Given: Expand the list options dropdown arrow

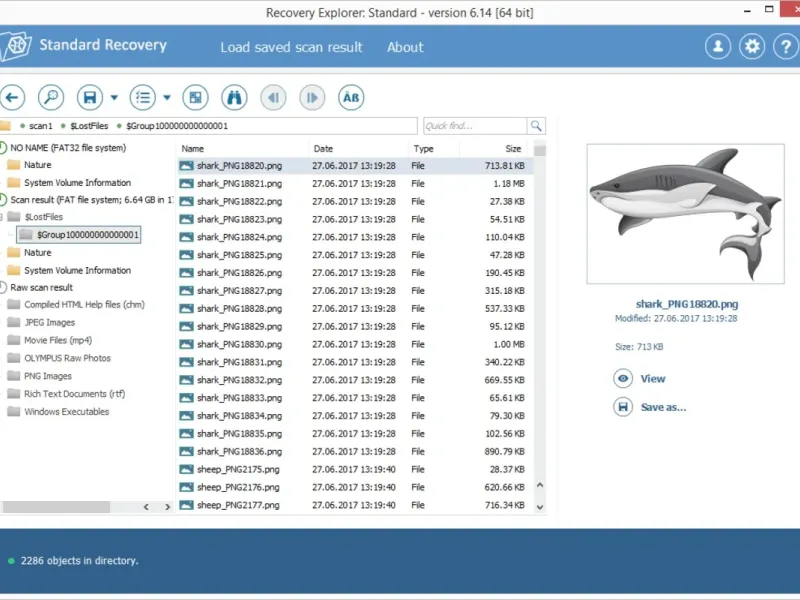Looking at the screenshot, I should tap(167, 98).
